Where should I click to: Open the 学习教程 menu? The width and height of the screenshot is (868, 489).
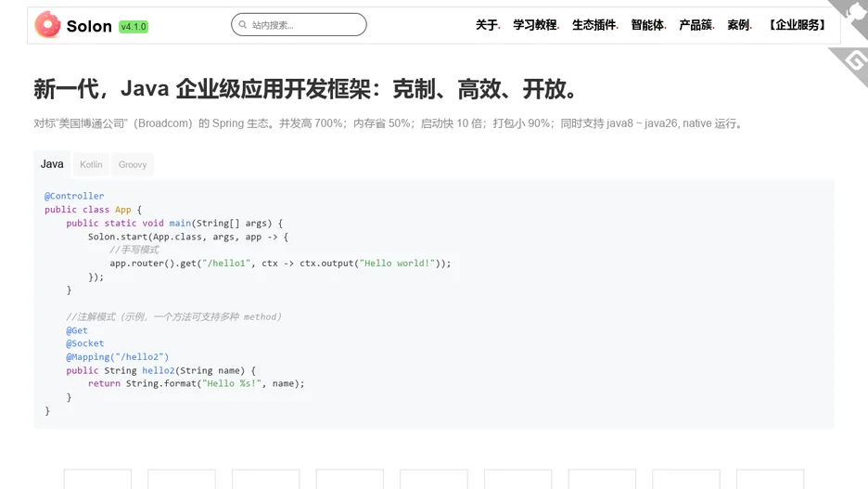click(x=535, y=25)
